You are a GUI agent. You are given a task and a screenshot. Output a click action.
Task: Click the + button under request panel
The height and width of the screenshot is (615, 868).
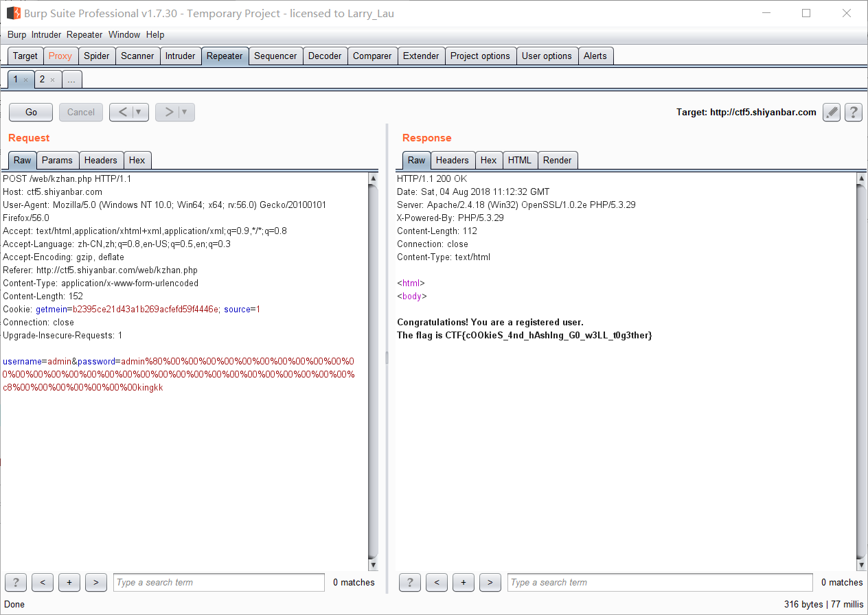(69, 583)
